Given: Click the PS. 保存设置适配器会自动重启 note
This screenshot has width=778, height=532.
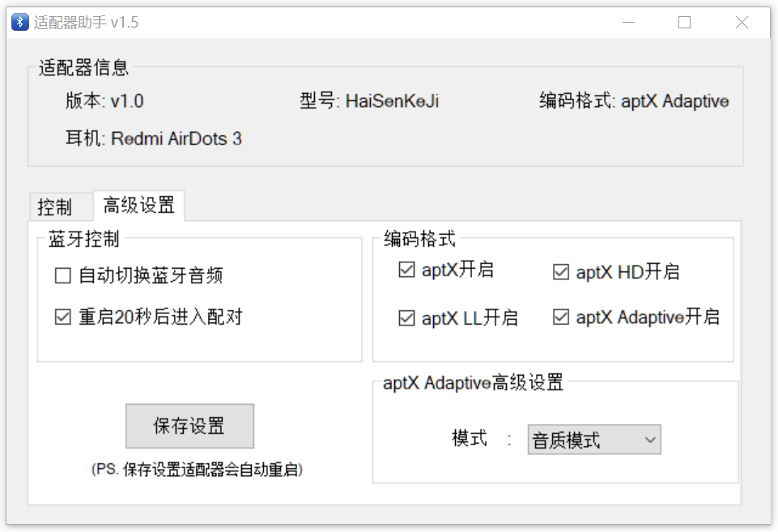Looking at the screenshot, I should pyautogui.click(x=198, y=470).
